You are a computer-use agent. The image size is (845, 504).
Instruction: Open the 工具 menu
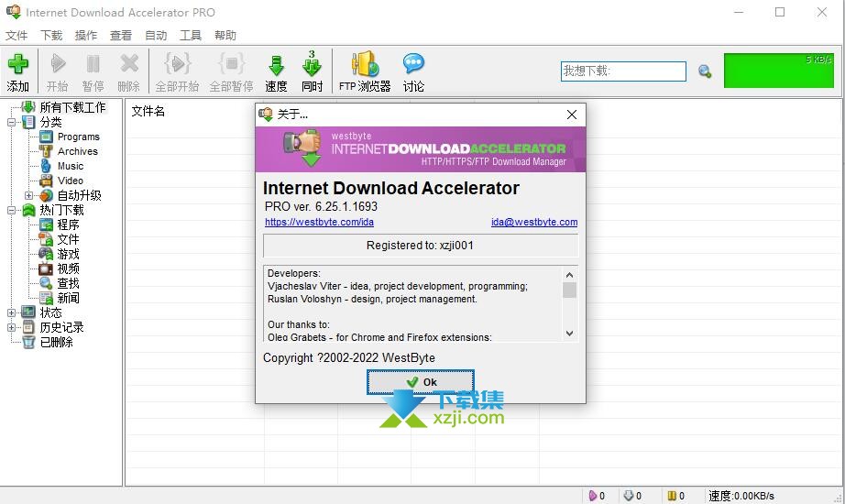(x=191, y=36)
